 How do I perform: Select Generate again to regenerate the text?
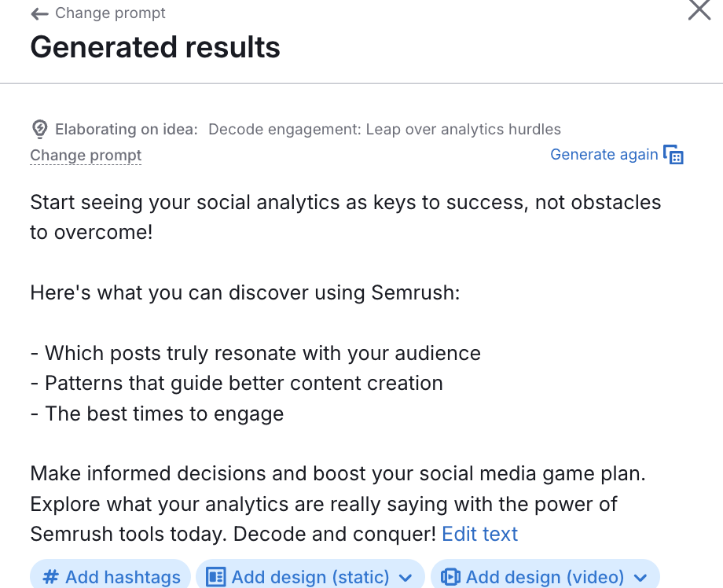[604, 154]
